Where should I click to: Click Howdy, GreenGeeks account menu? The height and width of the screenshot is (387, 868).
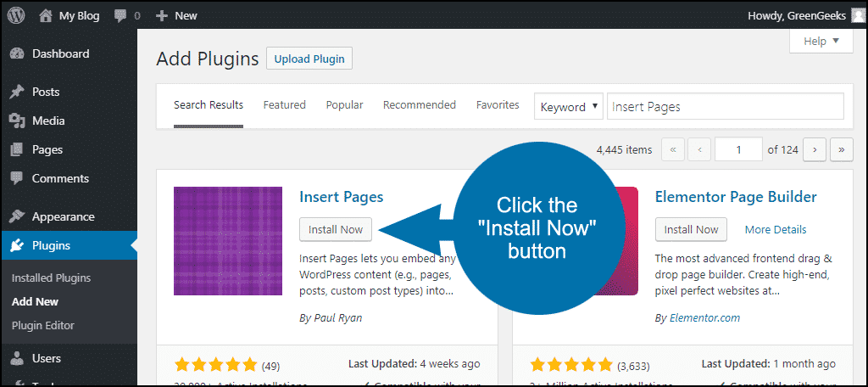click(797, 16)
